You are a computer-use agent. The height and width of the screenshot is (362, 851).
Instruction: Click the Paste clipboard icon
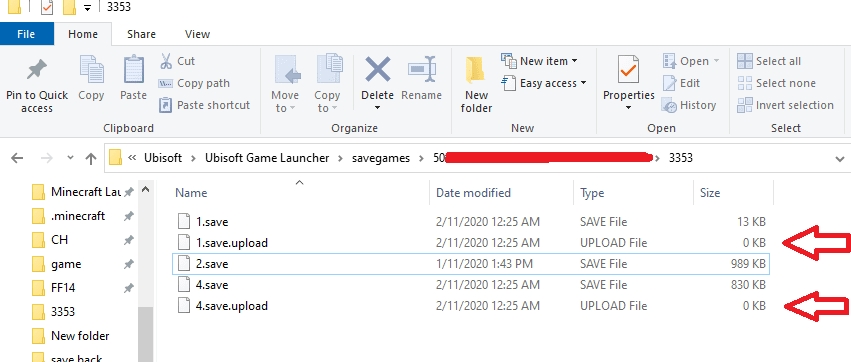[134, 70]
